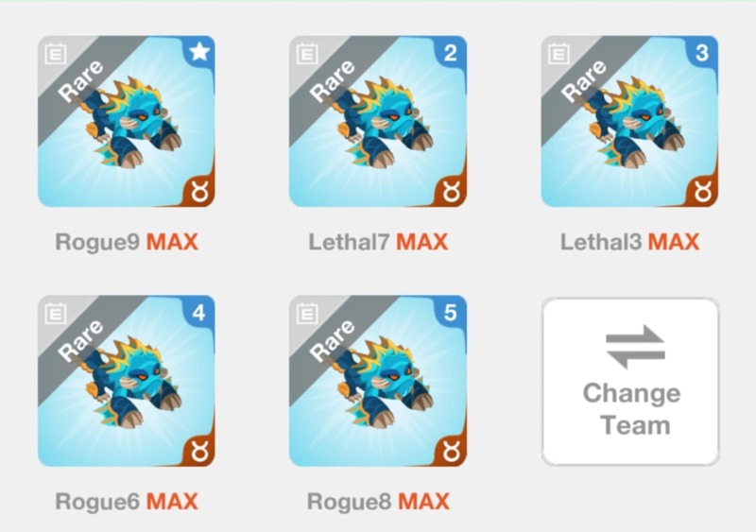The image size is (756, 532).
Task: Select the Lethal7 monster card
Action: (x=377, y=122)
